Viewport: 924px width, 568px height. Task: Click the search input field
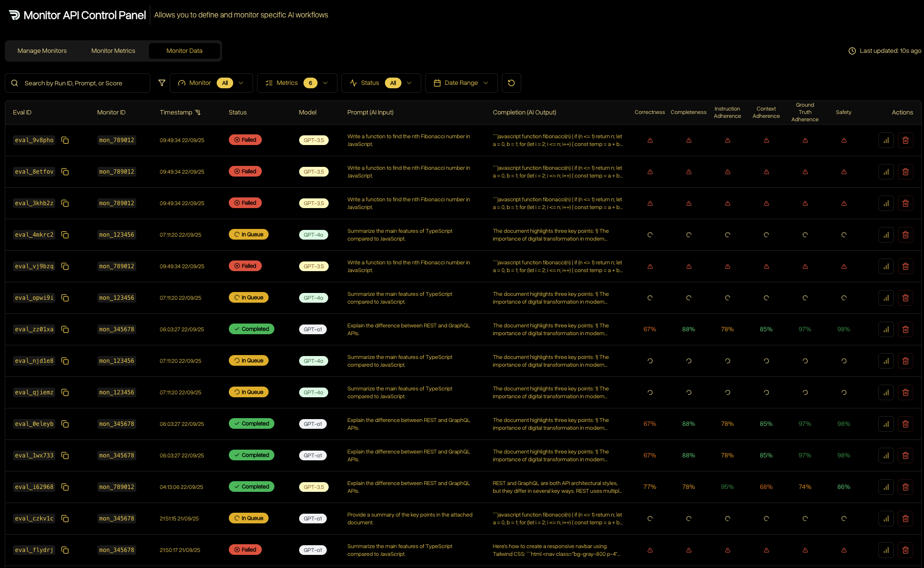(x=78, y=83)
